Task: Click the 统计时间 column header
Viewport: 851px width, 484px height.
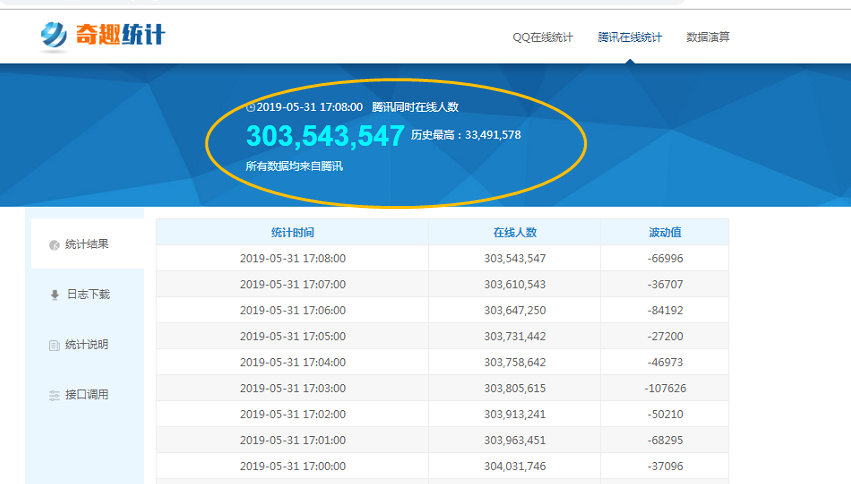Action: click(293, 232)
